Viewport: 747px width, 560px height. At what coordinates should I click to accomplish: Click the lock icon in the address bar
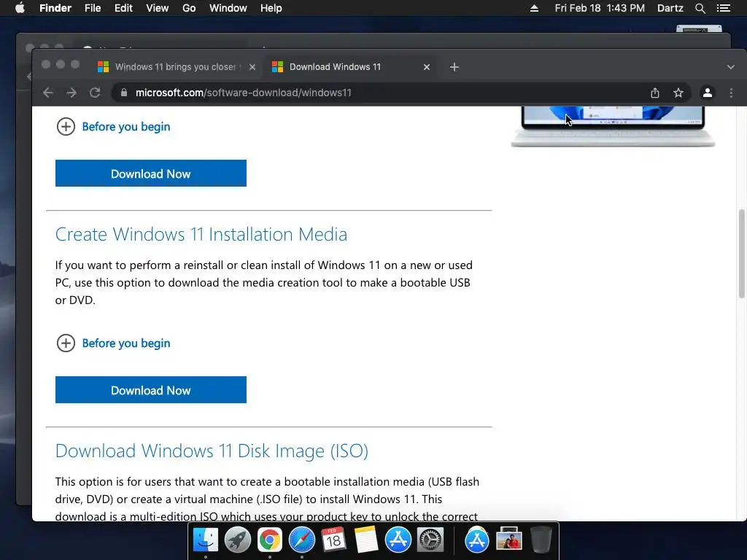tap(124, 93)
